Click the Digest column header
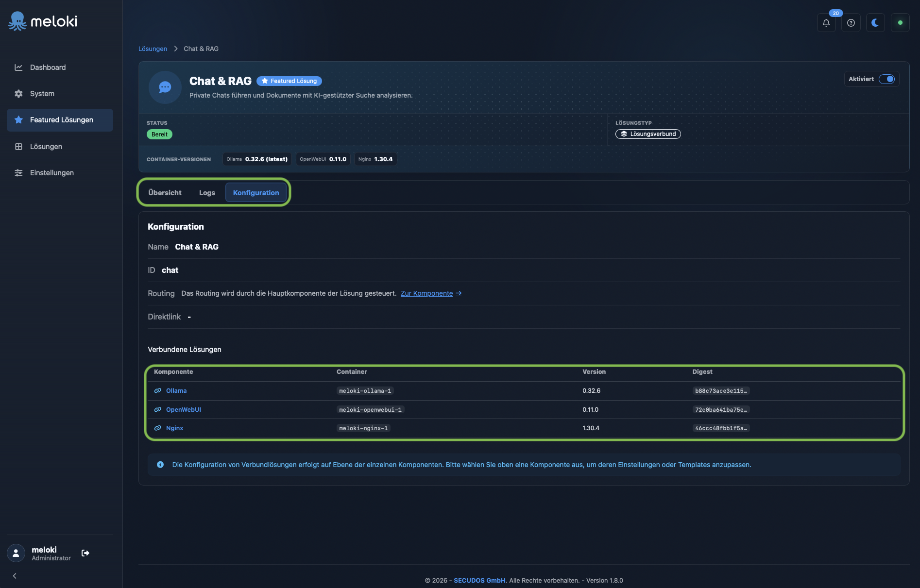The width and height of the screenshot is (920, 588). click(x=702, y=372)
